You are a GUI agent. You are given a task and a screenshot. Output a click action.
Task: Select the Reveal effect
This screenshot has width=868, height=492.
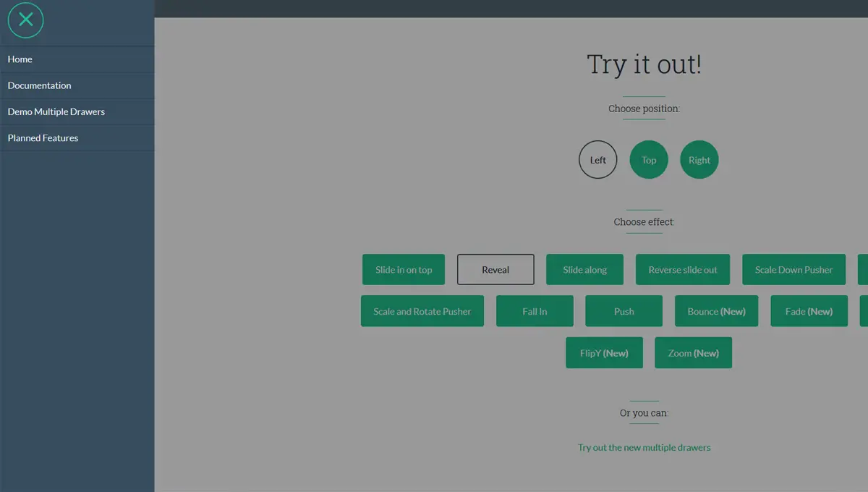(x=495, y=269)
